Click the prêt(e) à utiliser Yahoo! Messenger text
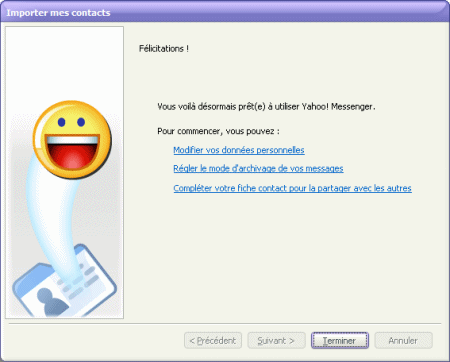This screenshot has width=450, height=362. (x=307, y=107)
